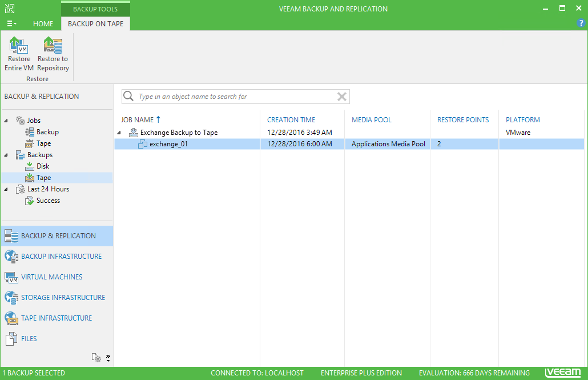Viewport: 588px width, 380px height.
Task: Collapse the Jobs tree node
Action: tap(6, 121)
